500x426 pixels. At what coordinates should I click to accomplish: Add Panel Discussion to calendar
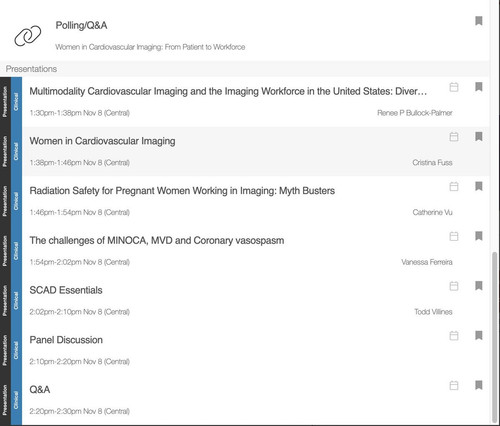(454, 336)
